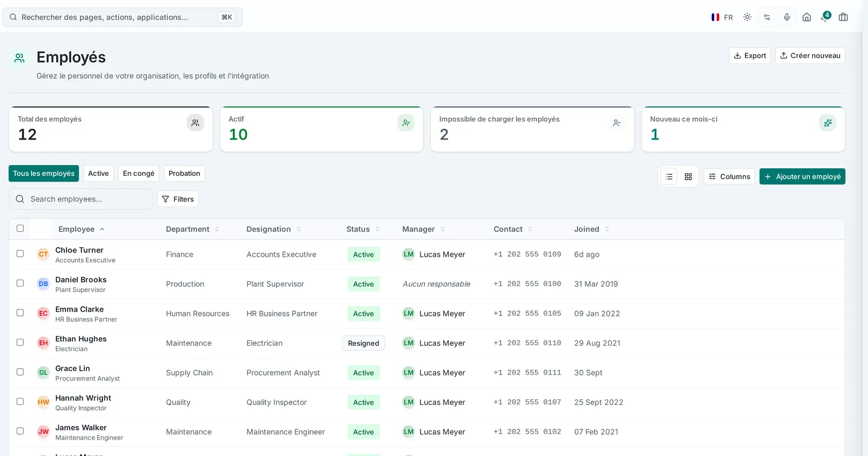Select all employees with header checkbox

tap(20, 229)
